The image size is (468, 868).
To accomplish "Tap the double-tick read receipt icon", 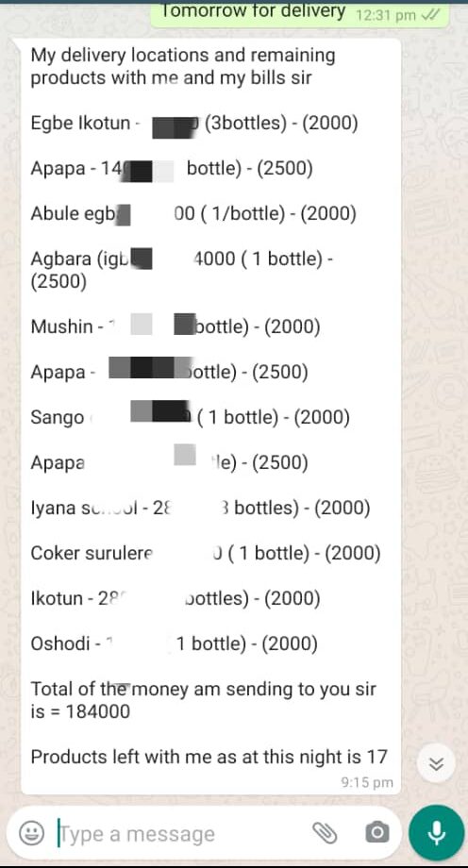I will point(430,15).
